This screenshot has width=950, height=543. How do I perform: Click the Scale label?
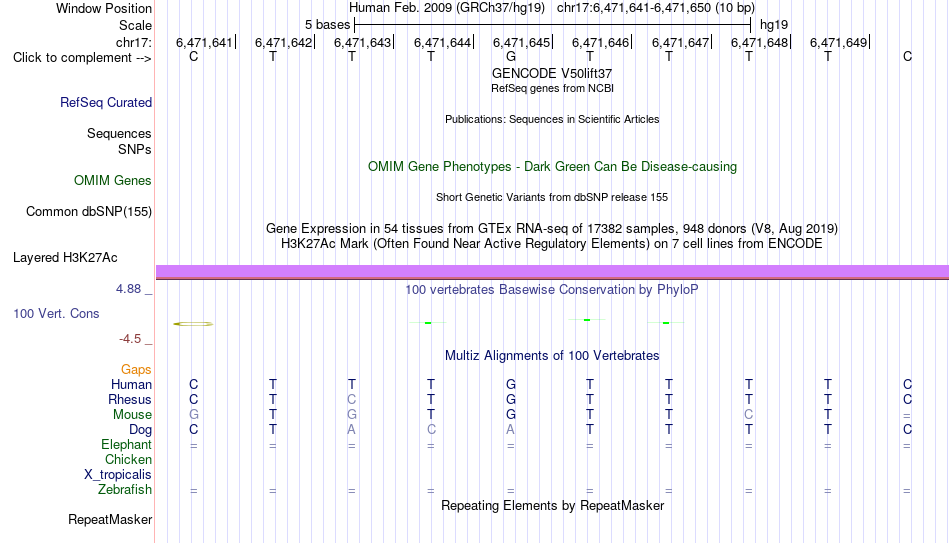point(135,25)
